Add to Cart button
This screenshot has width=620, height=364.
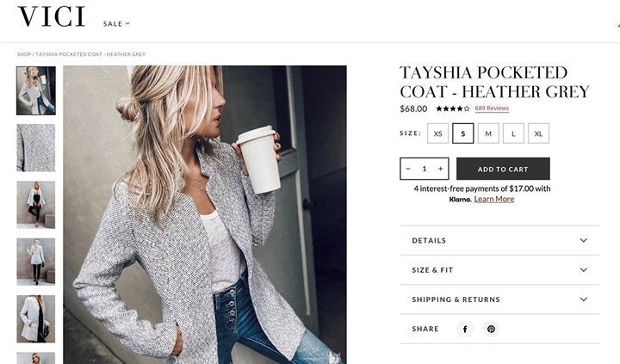pos(503,169)
